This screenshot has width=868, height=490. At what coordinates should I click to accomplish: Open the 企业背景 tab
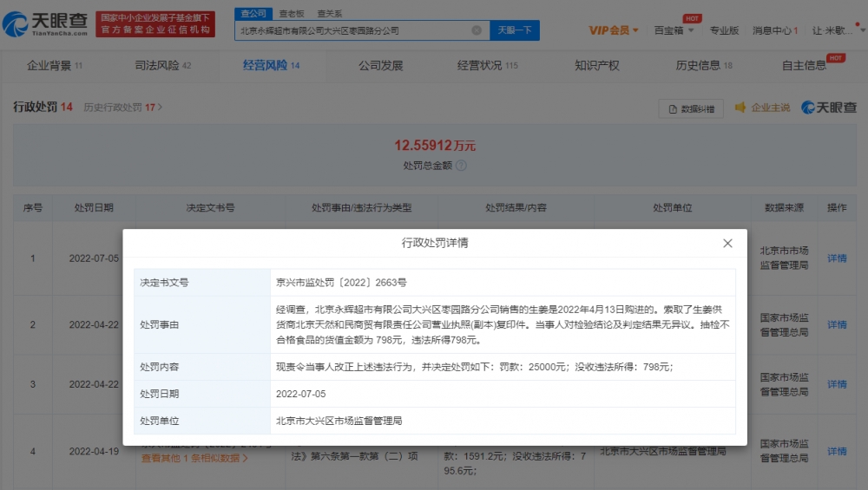pos(54,65)
